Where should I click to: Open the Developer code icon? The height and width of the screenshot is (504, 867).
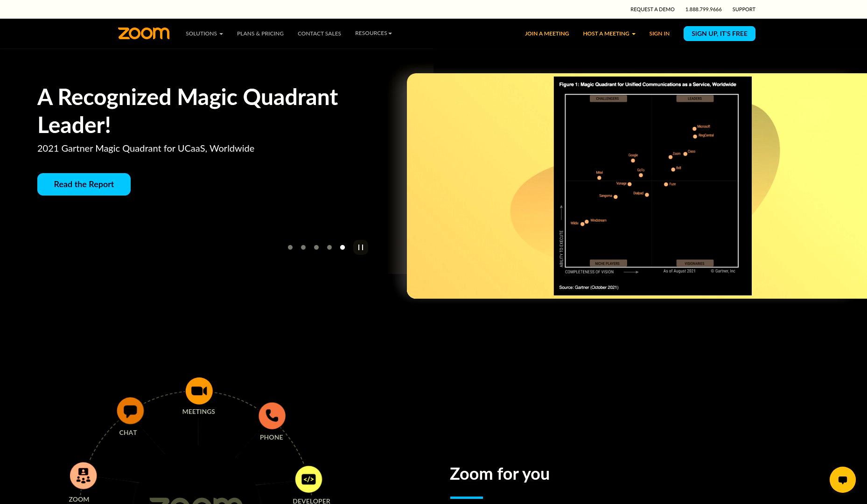coord(309,479)
